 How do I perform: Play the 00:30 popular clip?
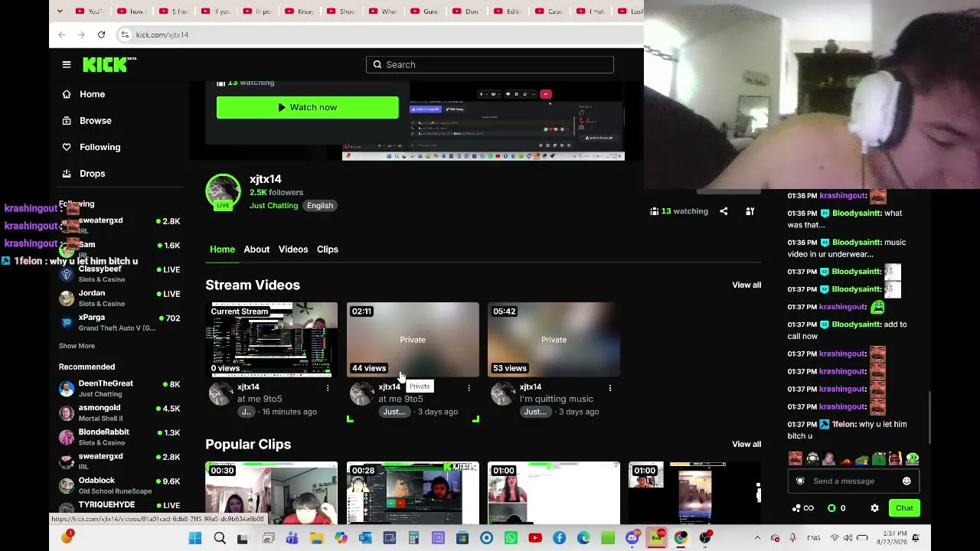click(x=272, y=493)
